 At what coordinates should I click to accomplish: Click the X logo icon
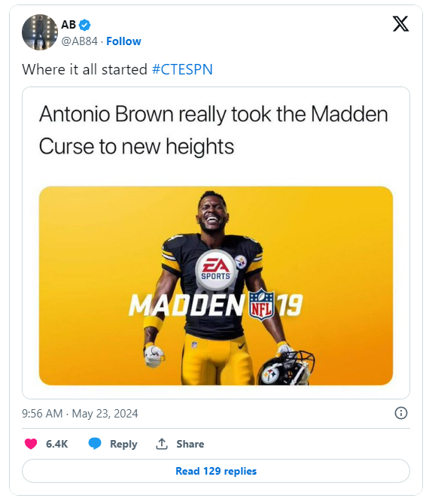click(400, 24)
